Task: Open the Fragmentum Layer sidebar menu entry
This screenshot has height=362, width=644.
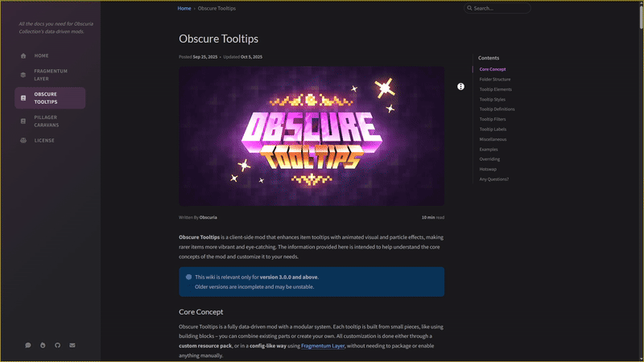Action: 51,75
